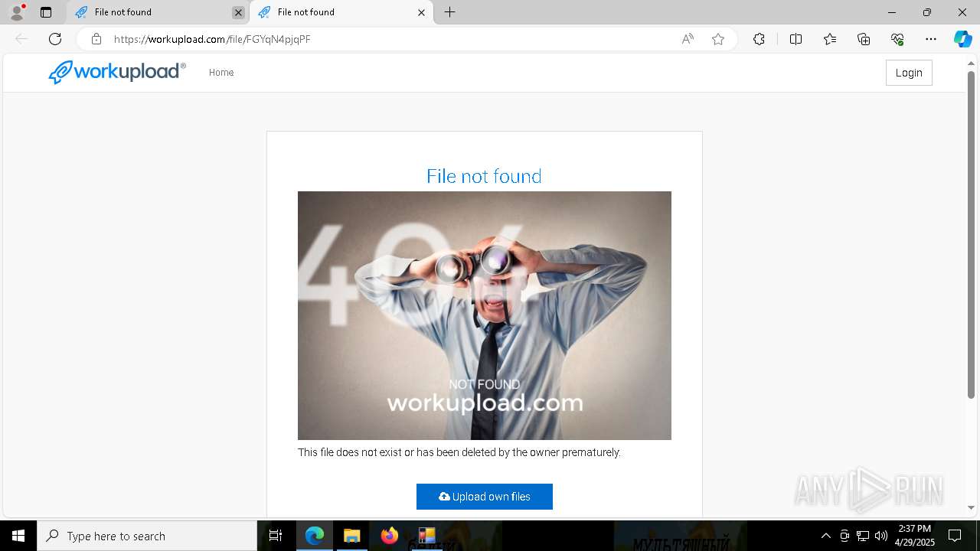Open the notification center

(955, 536)
